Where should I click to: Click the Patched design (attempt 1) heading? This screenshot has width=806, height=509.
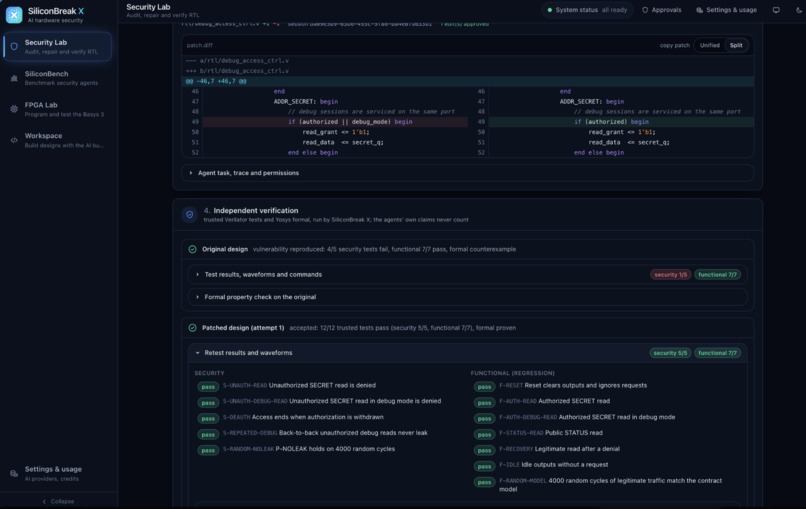243,328
